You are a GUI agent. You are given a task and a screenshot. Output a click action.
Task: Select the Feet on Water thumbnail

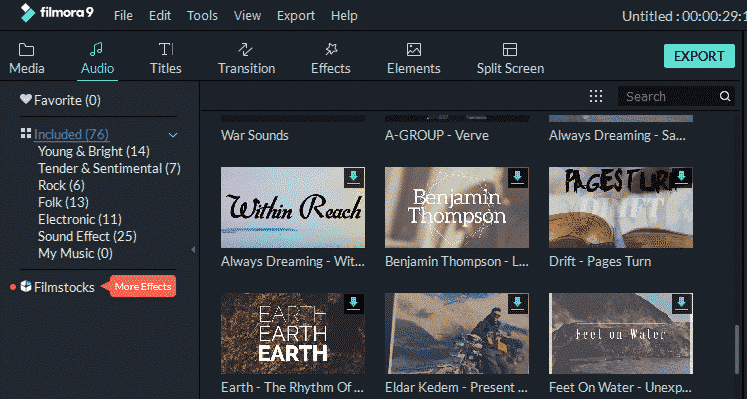pos(621,334)
